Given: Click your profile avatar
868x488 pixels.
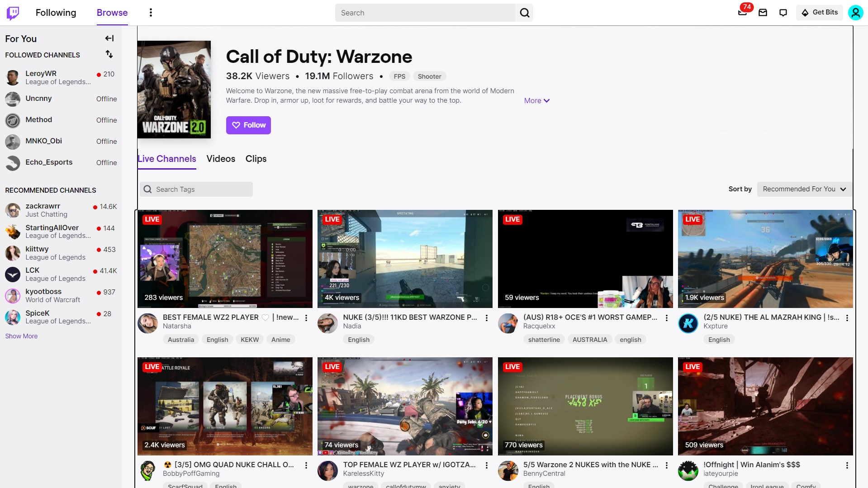Looking at the screenshot, I should point(855,13).
